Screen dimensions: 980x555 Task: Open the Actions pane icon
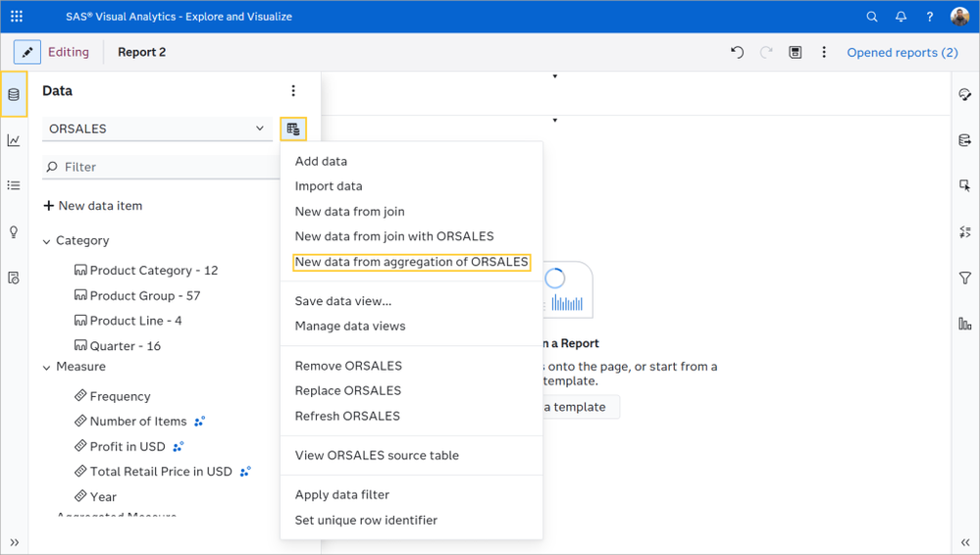[x=965, y=185]
